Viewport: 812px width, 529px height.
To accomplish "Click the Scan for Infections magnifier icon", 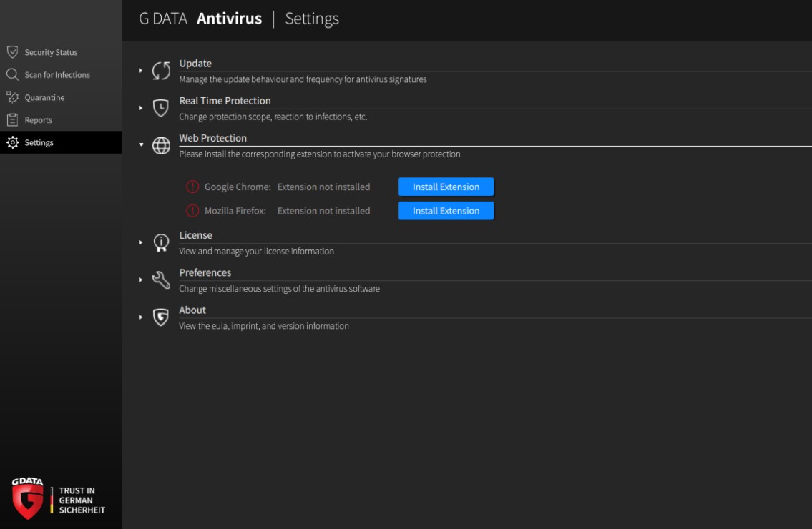I will pyautogui.click(x=12, y=74).
